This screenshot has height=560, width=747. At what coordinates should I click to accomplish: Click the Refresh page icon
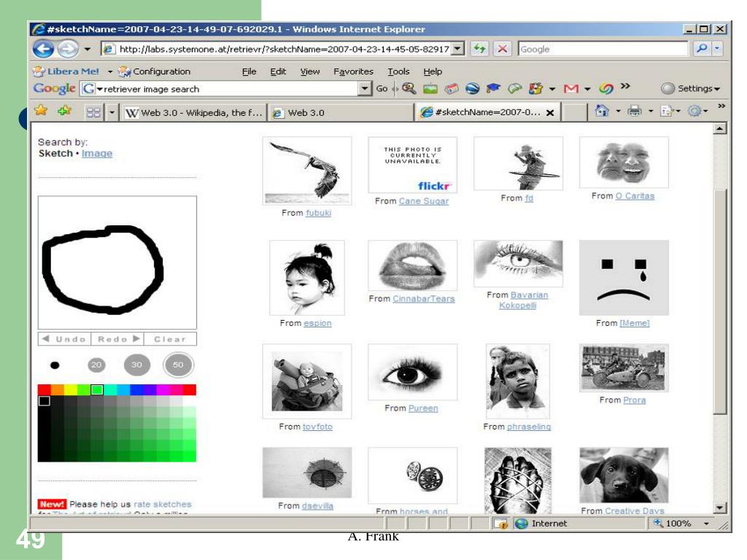point(480,49)
